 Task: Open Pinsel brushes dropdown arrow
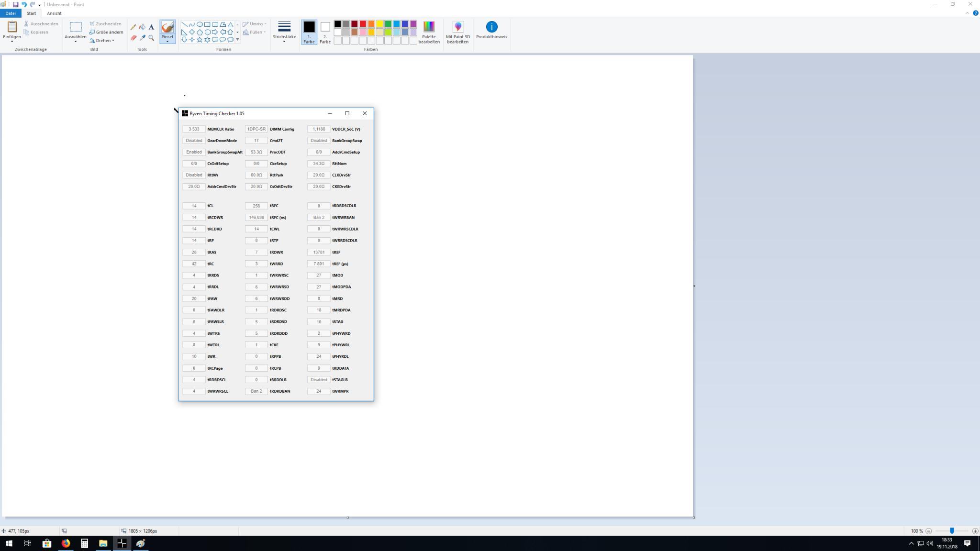(x=167, y=42)
